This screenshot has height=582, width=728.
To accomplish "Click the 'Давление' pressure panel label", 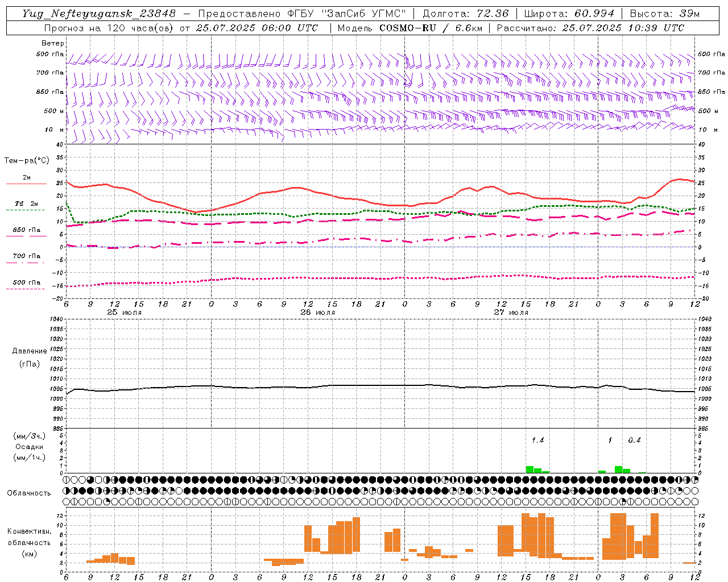I will 30,351.
